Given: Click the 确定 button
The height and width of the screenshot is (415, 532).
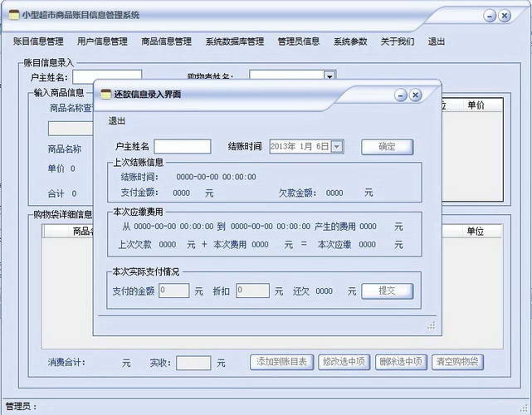Looking at the screenshot, I should pos(387,147).
